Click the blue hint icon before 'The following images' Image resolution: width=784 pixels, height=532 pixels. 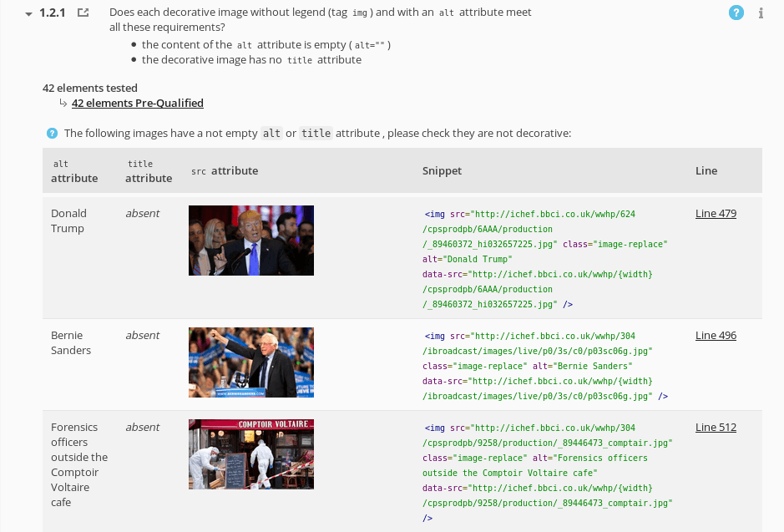(52, 134)
